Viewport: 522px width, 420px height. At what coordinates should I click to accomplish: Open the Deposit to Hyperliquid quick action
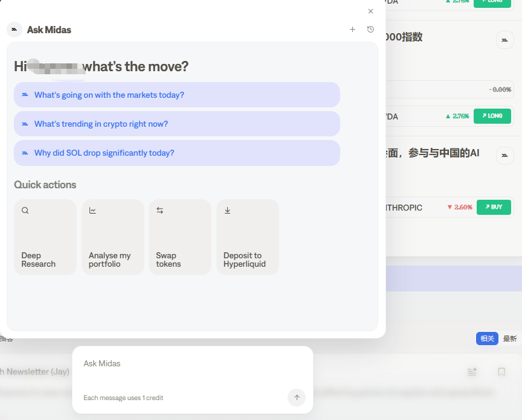pos(248,237)
